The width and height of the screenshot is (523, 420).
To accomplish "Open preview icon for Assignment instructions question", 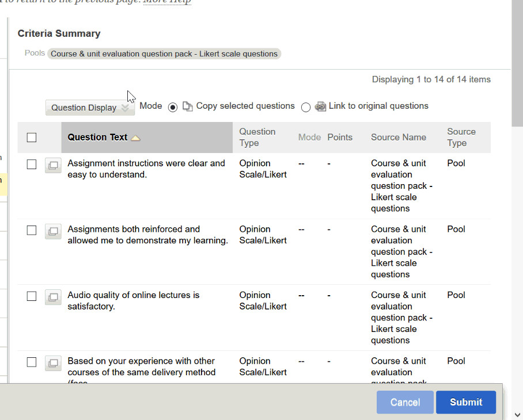I will pyautogui.click(x=53, y=165).
